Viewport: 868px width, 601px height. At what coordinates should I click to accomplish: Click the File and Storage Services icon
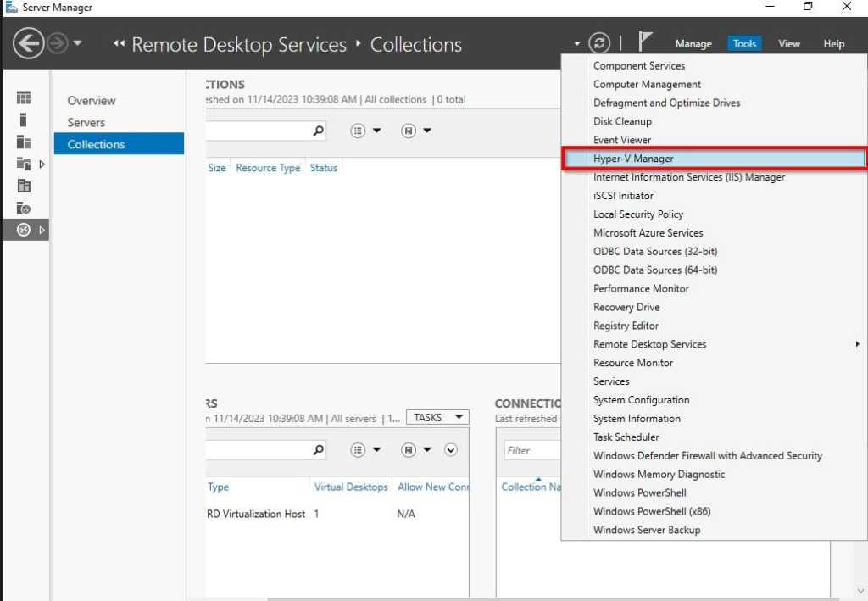pyautogui.click(x=24, y=164)
